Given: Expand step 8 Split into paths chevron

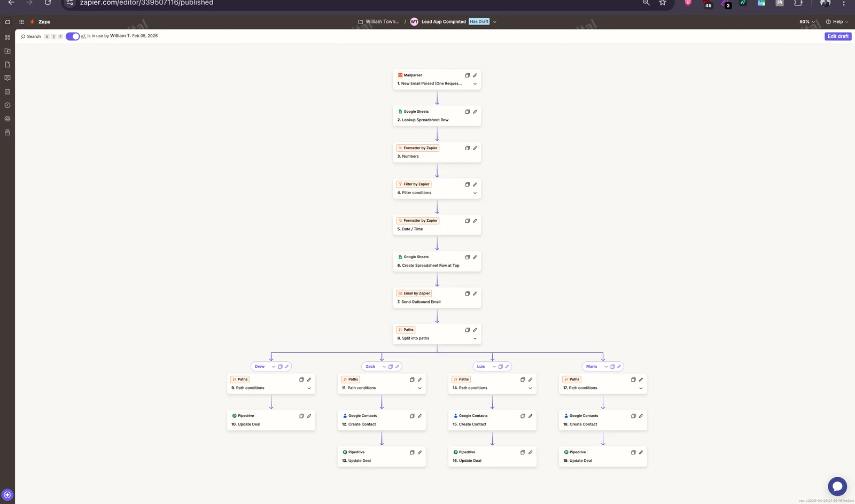Looking at the screenshot, I should (x=475, y=338).
